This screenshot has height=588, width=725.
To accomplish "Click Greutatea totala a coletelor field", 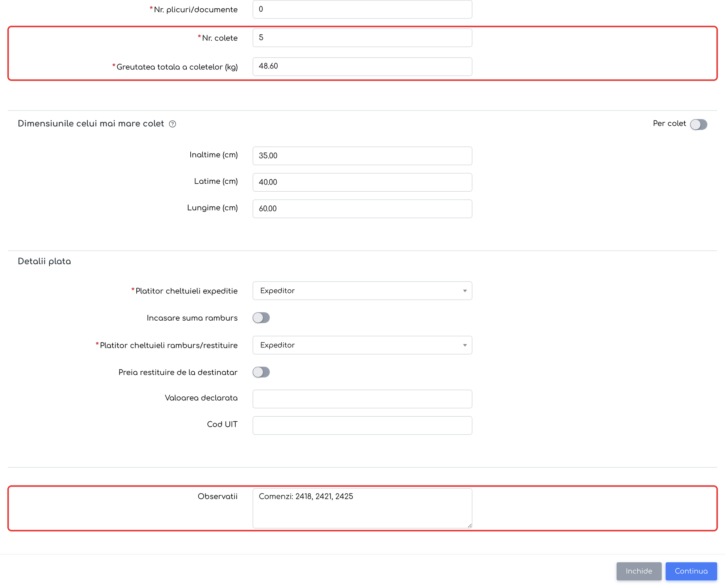I will (362, 66).
